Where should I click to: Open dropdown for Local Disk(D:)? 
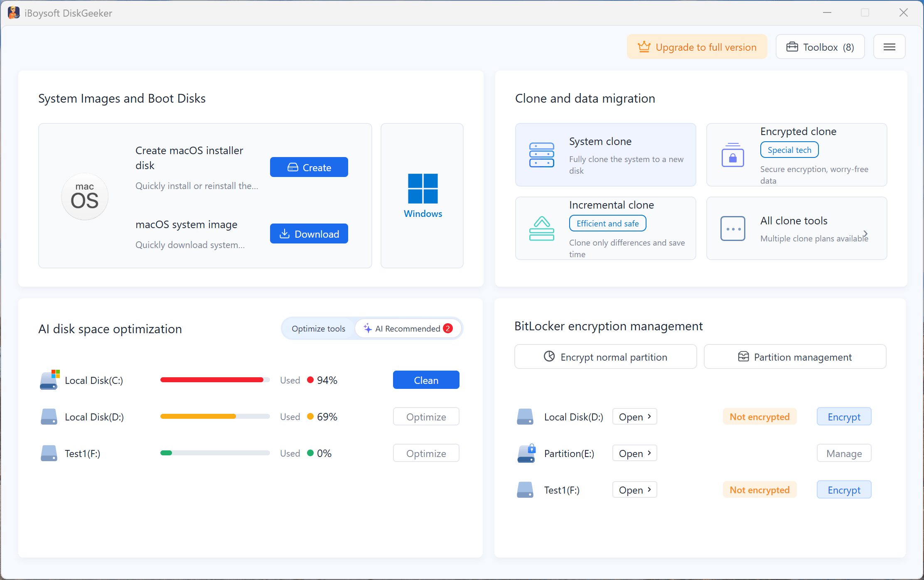[x=635, y=417]
